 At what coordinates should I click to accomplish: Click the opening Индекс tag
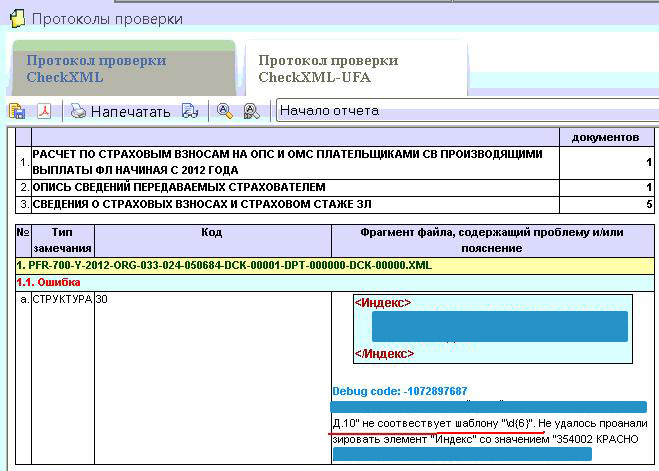383,303
